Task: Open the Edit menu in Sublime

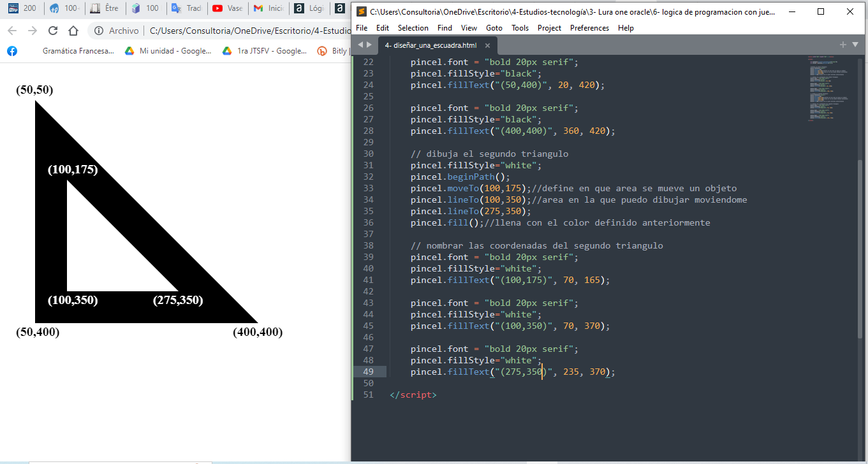Action: coord(383,28)
